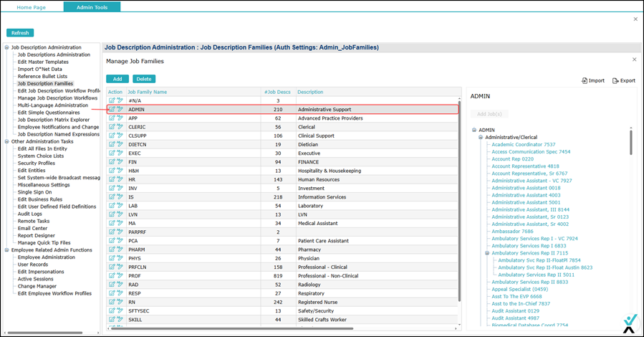
Task: Click the text-pencil icon in the CLERIC row
Action: coord(120,127)
